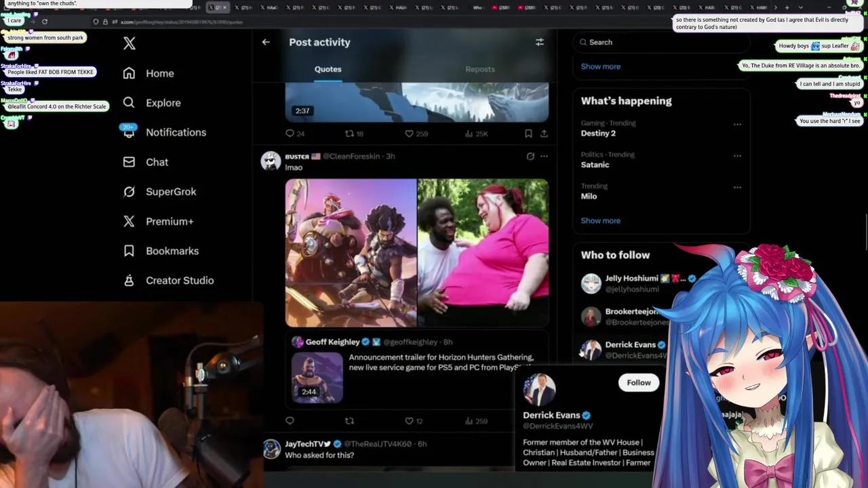
Task: Open the Home page from the sidebar
Action: (x=149, y=73)
